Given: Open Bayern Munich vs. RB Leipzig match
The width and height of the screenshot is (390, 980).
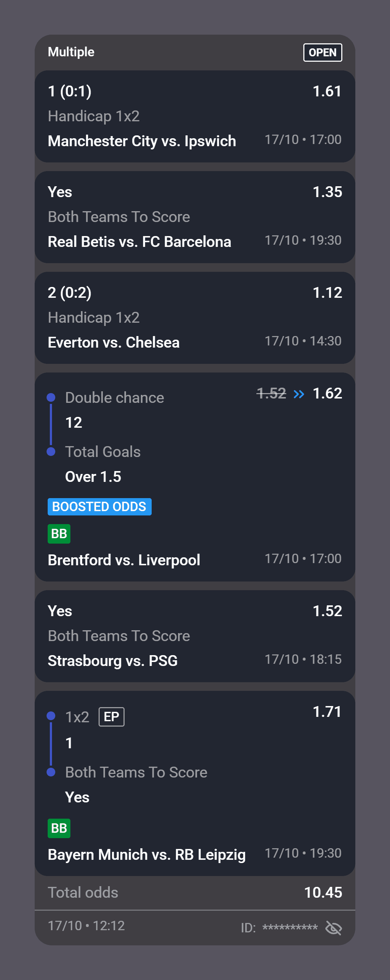Looking at the screenshot, I should click(x=147, y=854).
